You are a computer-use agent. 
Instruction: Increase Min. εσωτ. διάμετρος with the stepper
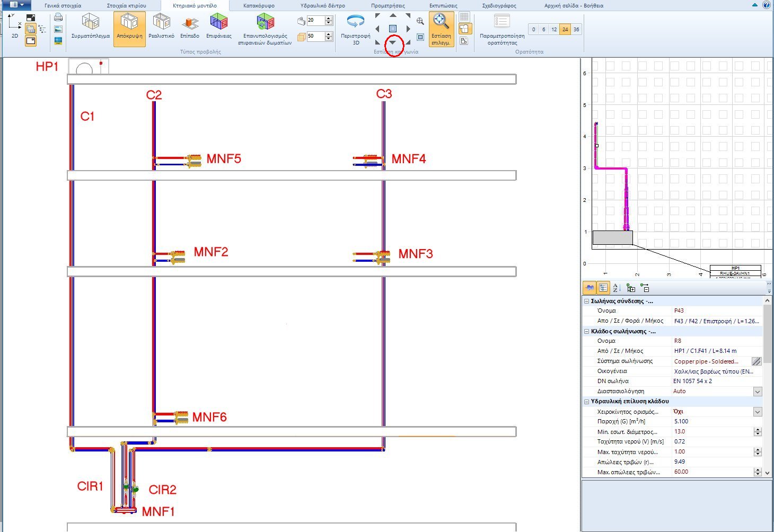[x=757, y=429]
